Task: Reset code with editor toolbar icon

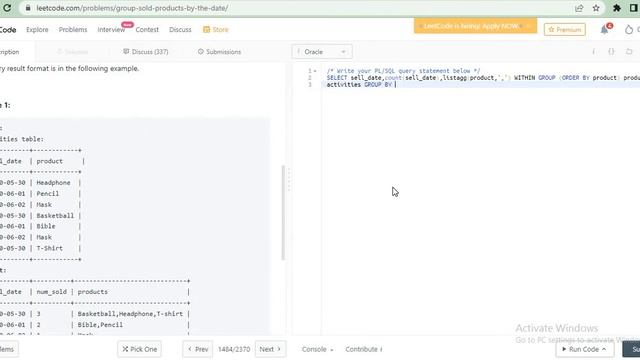Action: (x=629, y=51)
